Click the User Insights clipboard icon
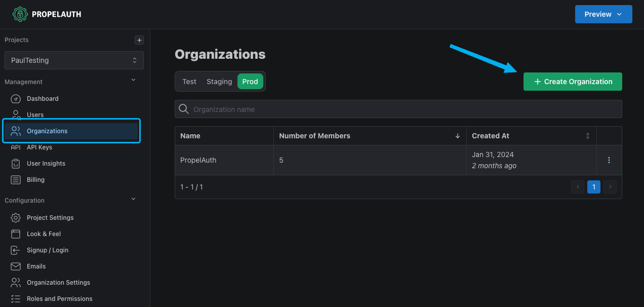The width and height of the screenshot is (644, 307). 16,164
